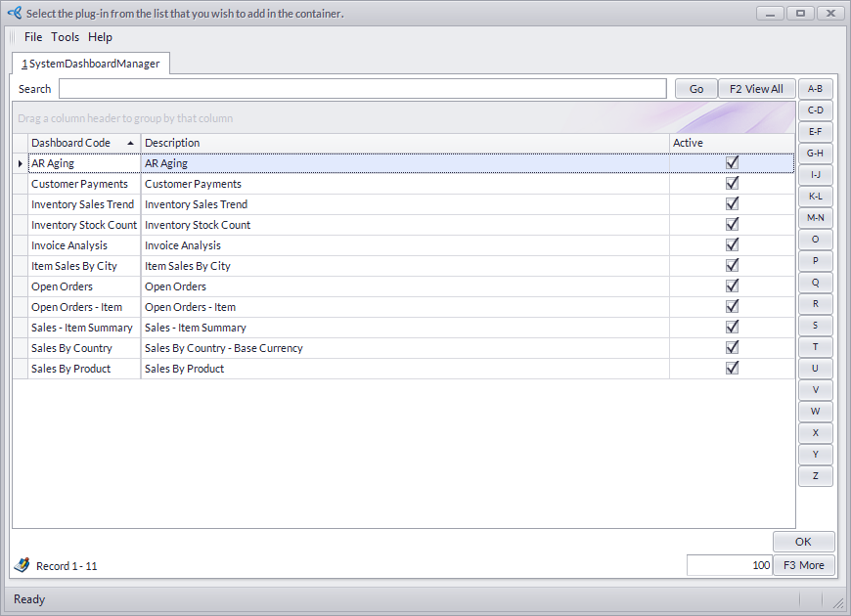Switch to the SystemDashboardManager tab
Image resolution: width=851 pixels, height=616 pixels.
click(x=91, y=64)
